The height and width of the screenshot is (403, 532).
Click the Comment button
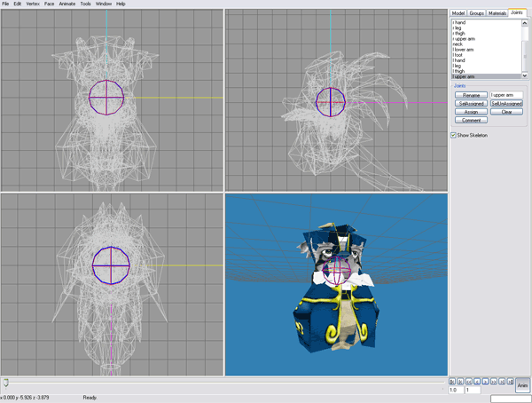coord(471,121)
